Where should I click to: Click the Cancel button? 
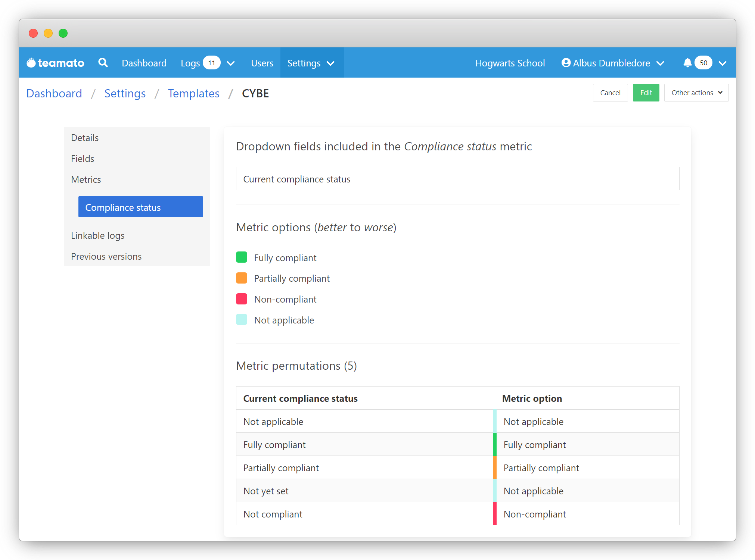tap(610, 93)
